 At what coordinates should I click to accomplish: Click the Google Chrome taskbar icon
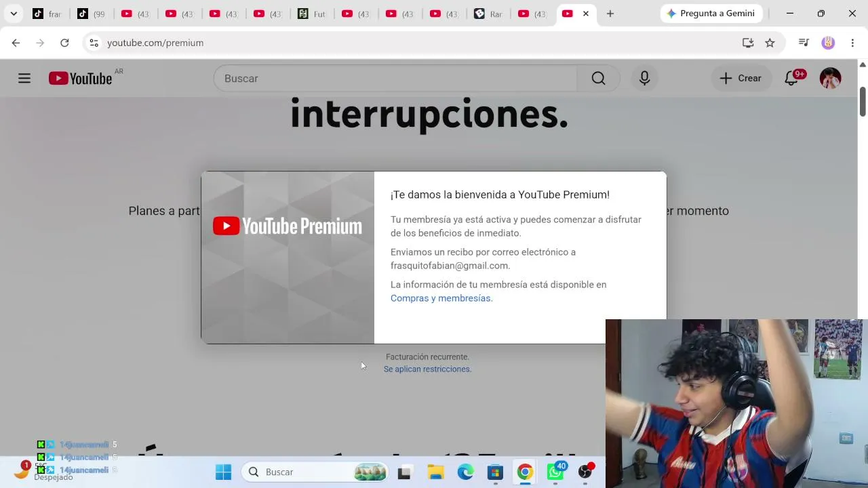pyautogui.click(x=525, y=472)
